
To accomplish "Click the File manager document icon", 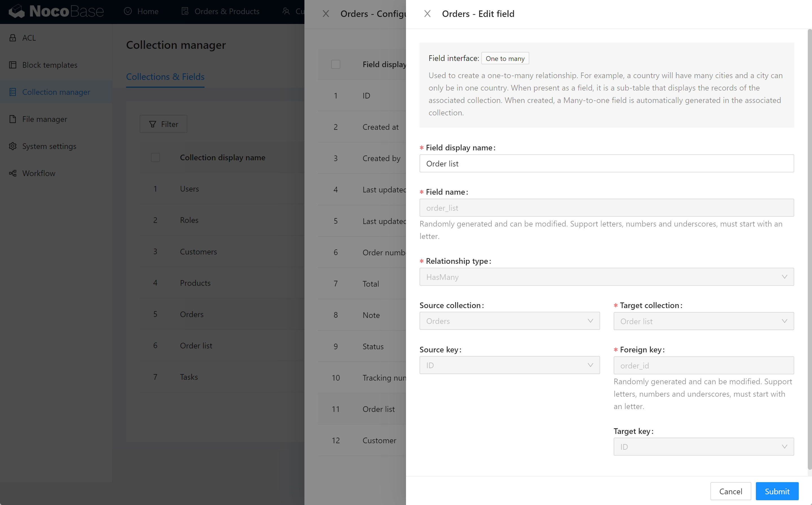I will [13, 119].
